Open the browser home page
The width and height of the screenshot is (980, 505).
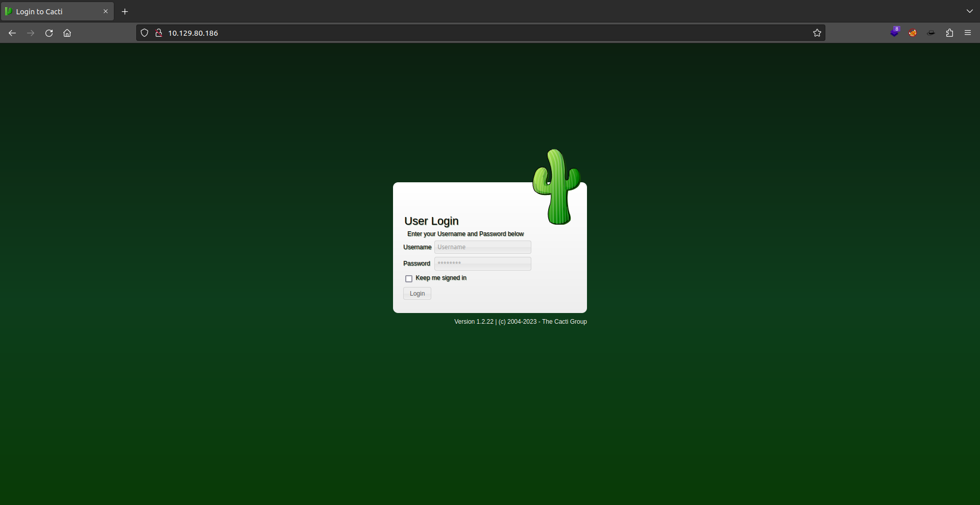point(67,33)
